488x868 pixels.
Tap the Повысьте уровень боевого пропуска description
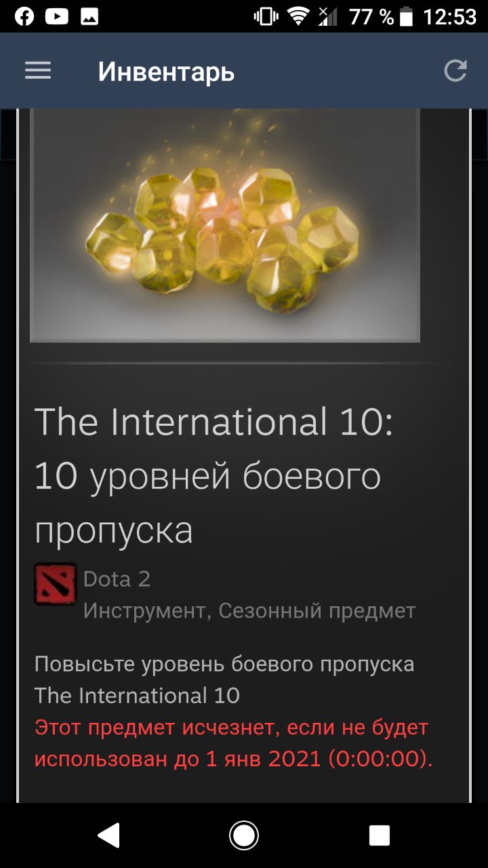pos(224,679)
